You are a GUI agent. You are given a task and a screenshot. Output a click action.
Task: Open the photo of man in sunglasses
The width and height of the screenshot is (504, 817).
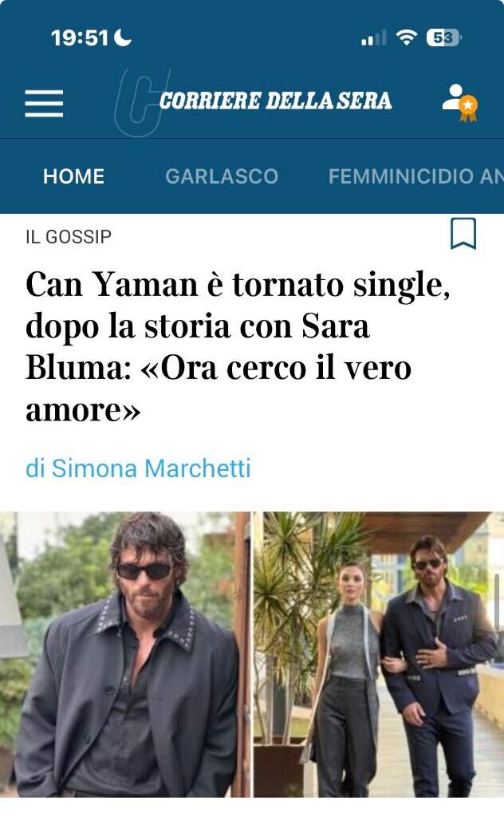click(125, 654)
